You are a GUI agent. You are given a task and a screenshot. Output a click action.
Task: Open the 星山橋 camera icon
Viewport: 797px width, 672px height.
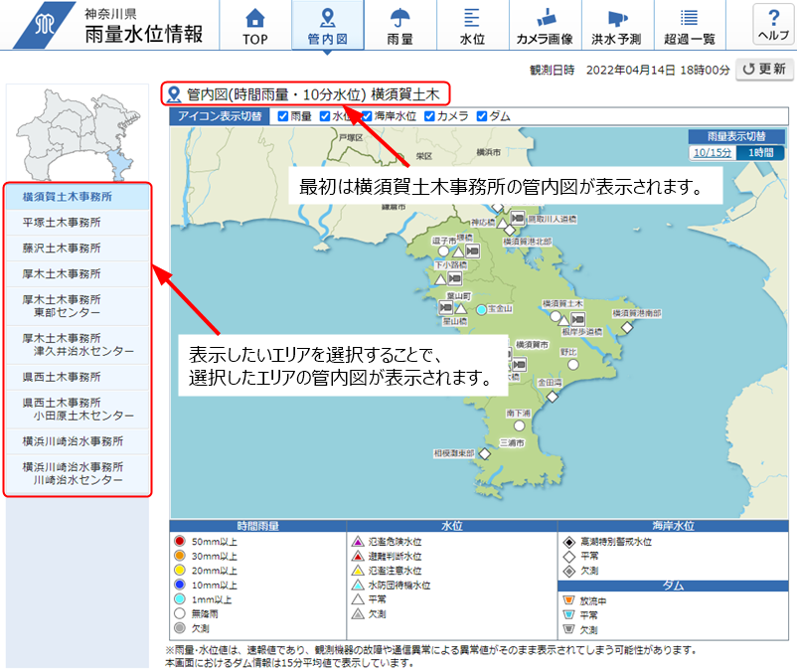pyautogui.click(x=446, y=307)
